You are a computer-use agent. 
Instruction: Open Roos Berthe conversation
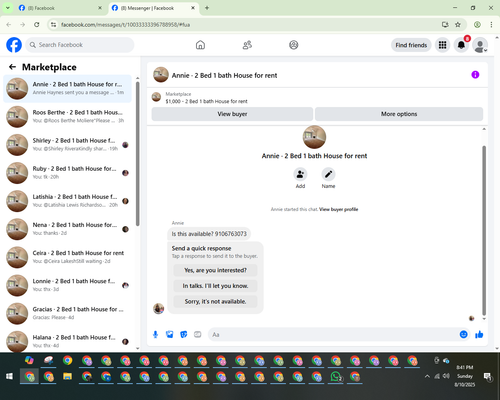[x=67, y=117]
